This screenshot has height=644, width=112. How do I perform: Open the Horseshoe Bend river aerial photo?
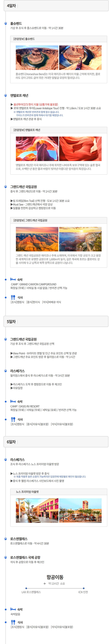tap(37, 58)
